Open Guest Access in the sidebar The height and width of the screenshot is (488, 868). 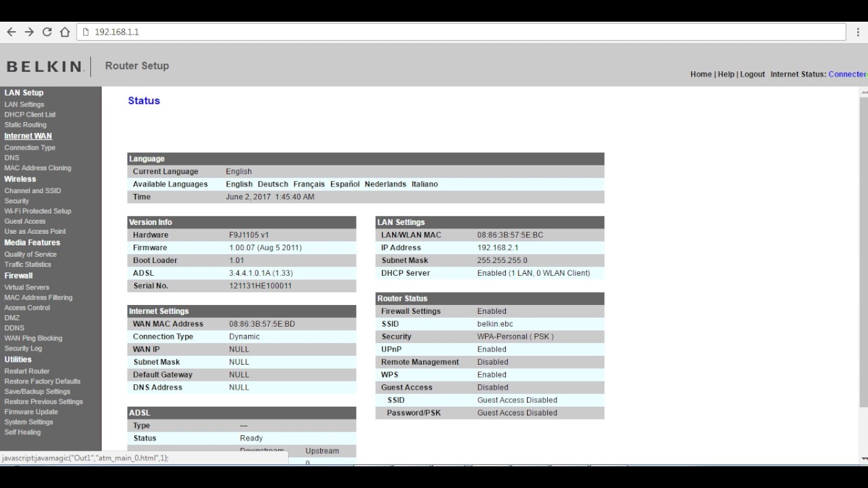coord(24,222)
